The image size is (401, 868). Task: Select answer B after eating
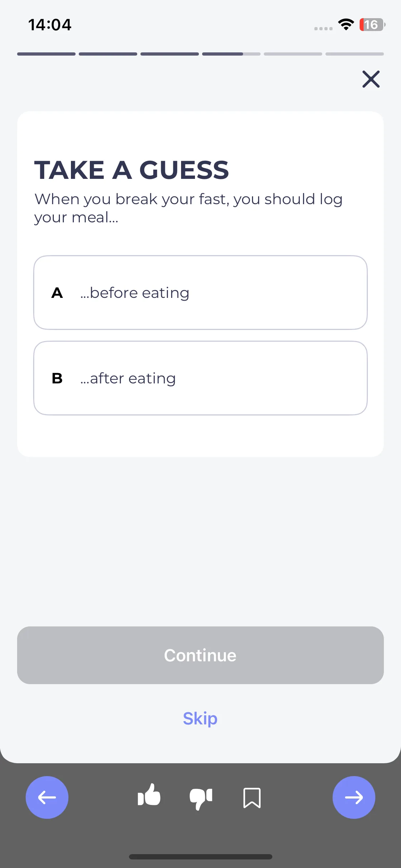200,378
